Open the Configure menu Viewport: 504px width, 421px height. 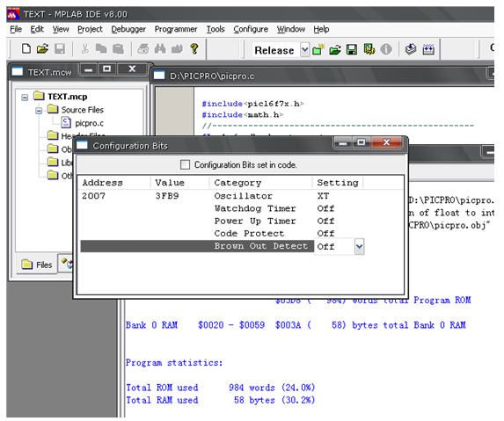[x=251, y=29]
